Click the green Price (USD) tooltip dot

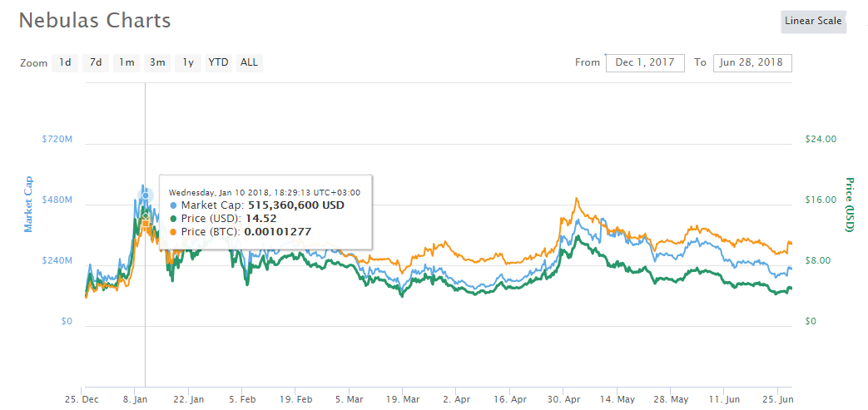click(x=174, y=219)
